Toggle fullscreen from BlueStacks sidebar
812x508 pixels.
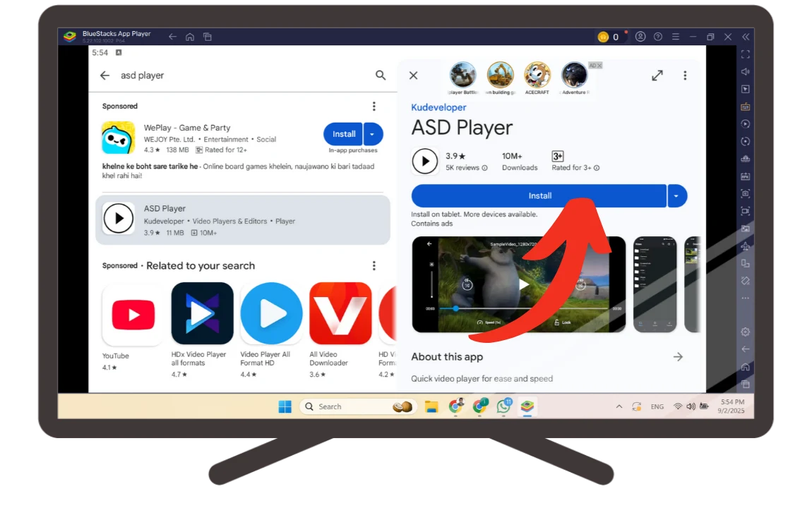(x=745, y=54)
